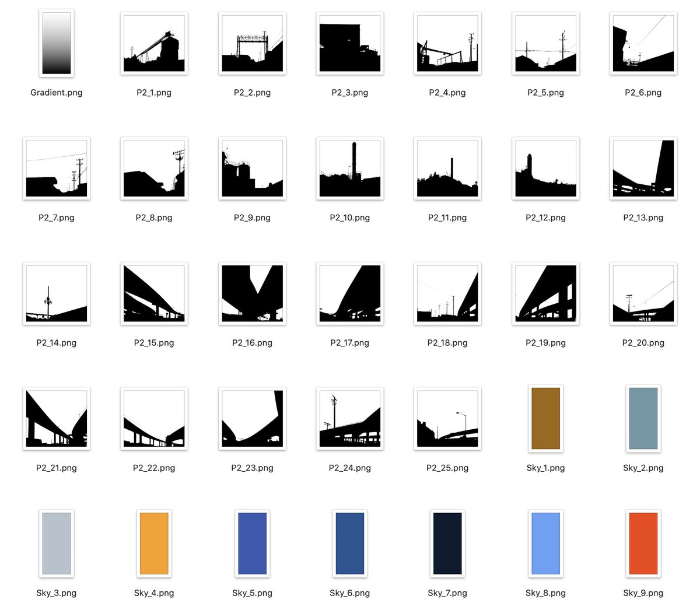Click the 'P2_24.png' file name label
This screenshot has width=700, height=610.
coord(350,468)
